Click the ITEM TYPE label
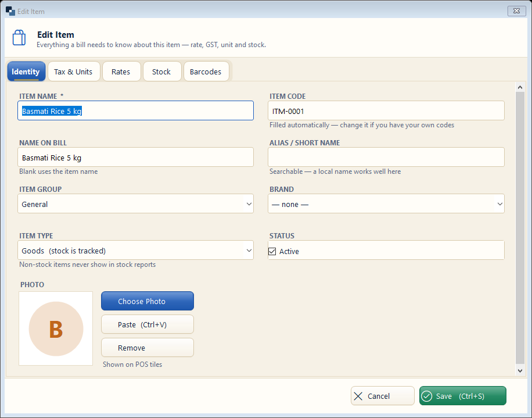This screenshot has width=532, height=418. pos(37,235)
